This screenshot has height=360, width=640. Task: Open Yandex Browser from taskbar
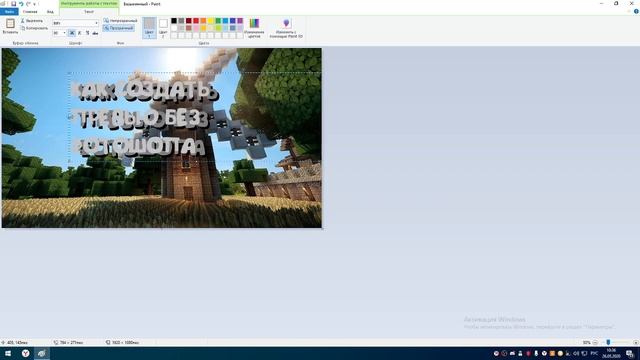(25, 353)
